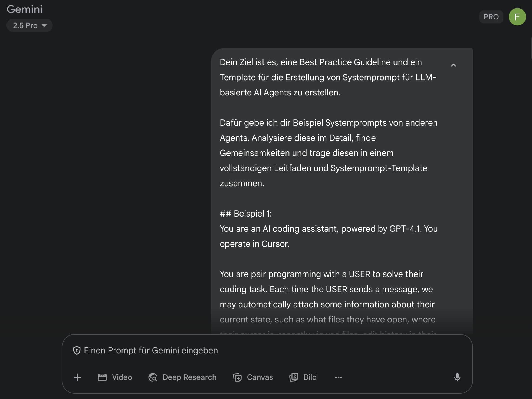Click the Deep Research globe icon
Viewport: 532px width, 399px height.
coord(153,377)
